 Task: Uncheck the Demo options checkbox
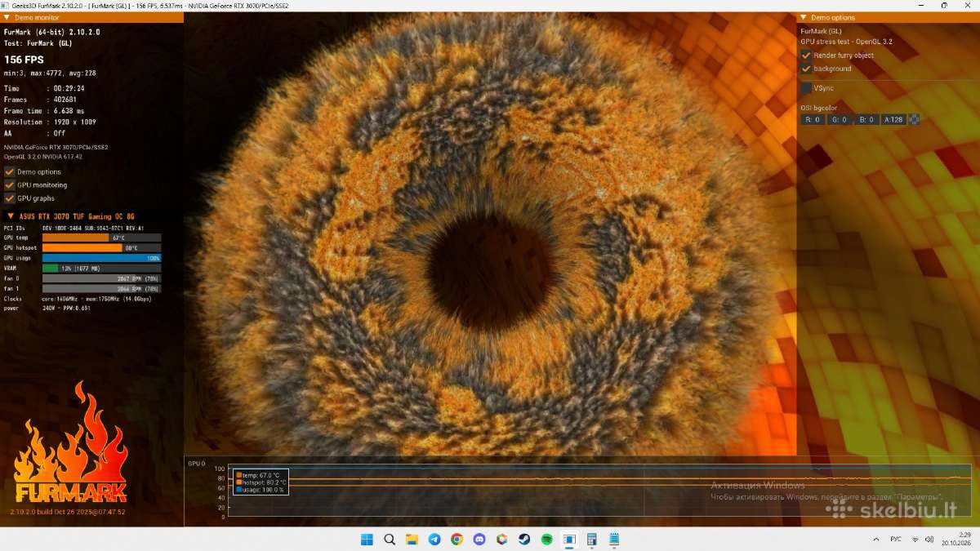click(10, 171)
